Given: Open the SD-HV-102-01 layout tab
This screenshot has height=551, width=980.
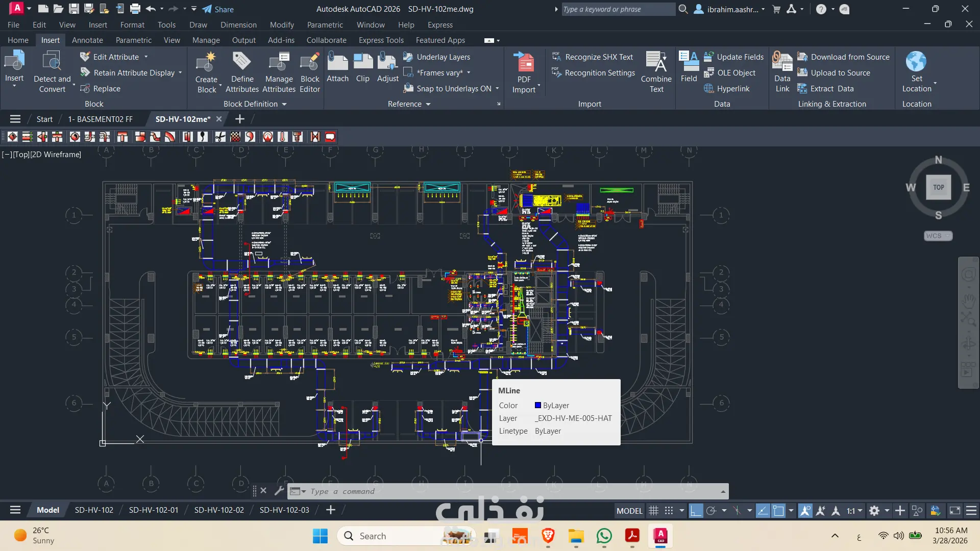Looking at the screenshot, I should coord(153,510).
